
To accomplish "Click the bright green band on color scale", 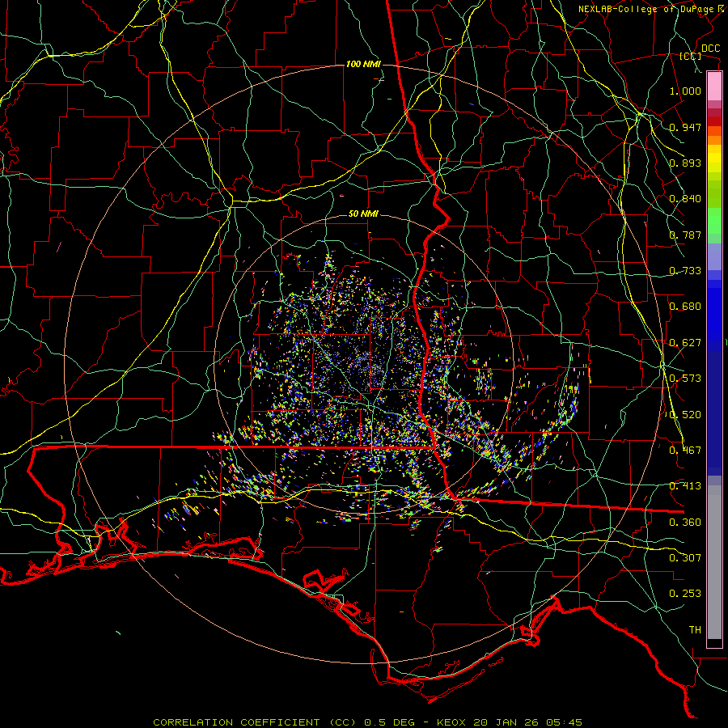I will click(714, 221).
